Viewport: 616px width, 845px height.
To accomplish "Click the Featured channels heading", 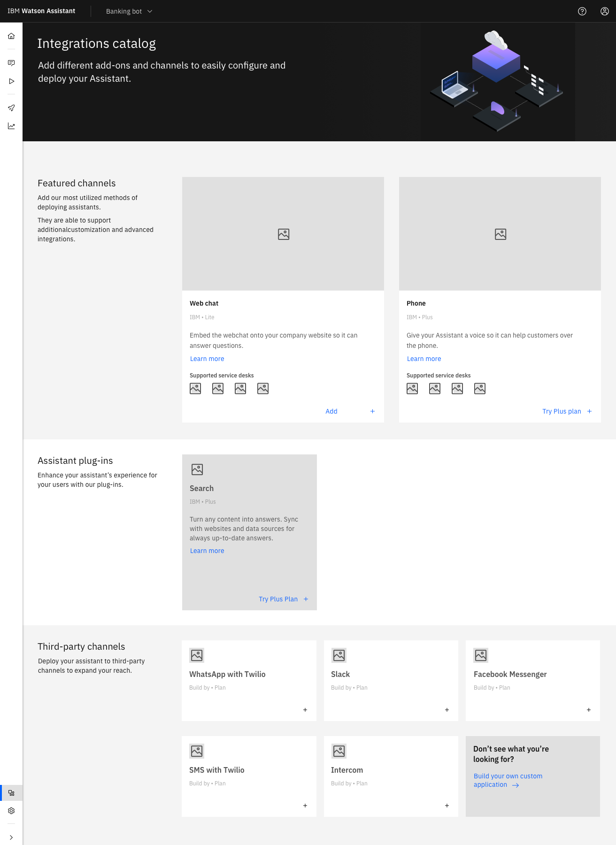I will [x=77, y=183].
